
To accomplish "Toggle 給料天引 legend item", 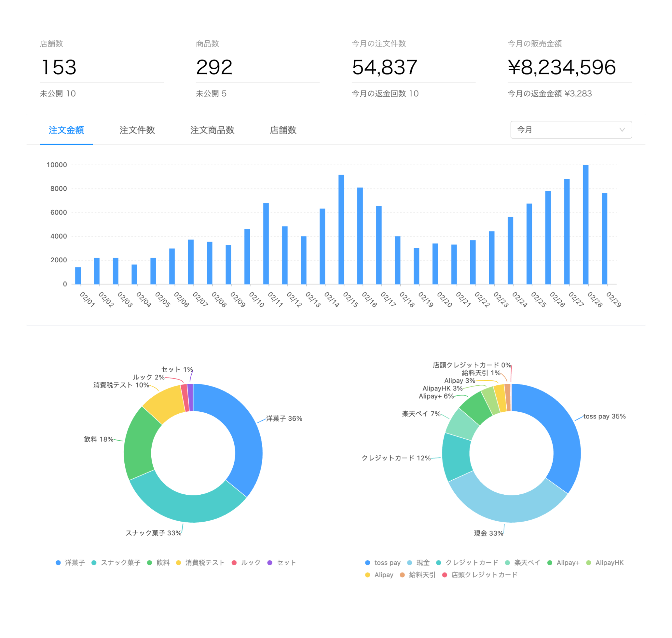I will [417, 575].
